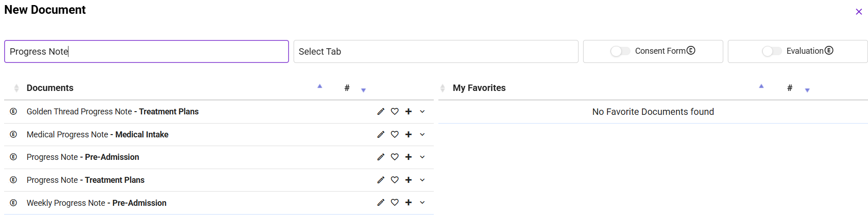Expand the Medical Progress Note row chevron

[x=422, y=135]
